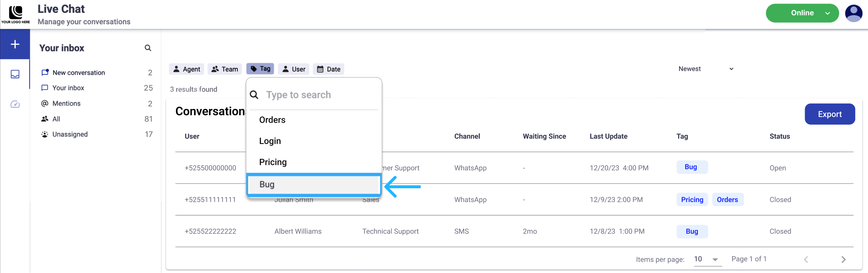
Task: Click 12/20/23 4:00 PM last update
Action: (x=619, y=168)
